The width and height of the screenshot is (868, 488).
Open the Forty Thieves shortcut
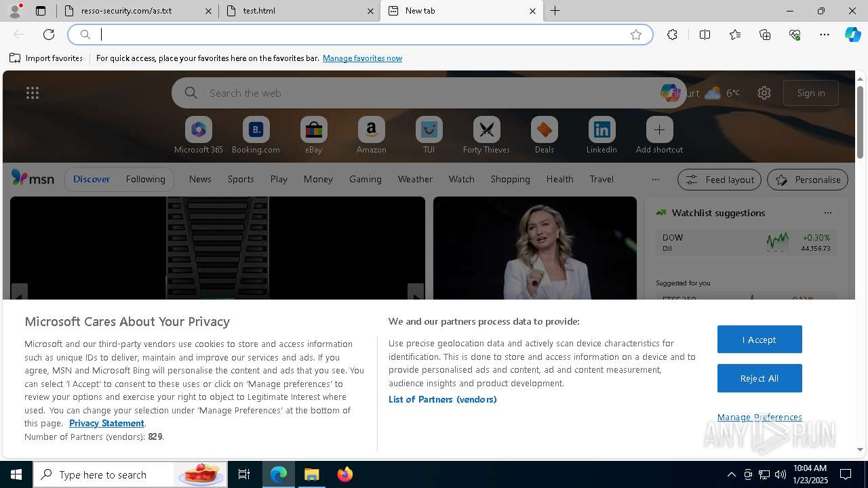click(486, 135)
